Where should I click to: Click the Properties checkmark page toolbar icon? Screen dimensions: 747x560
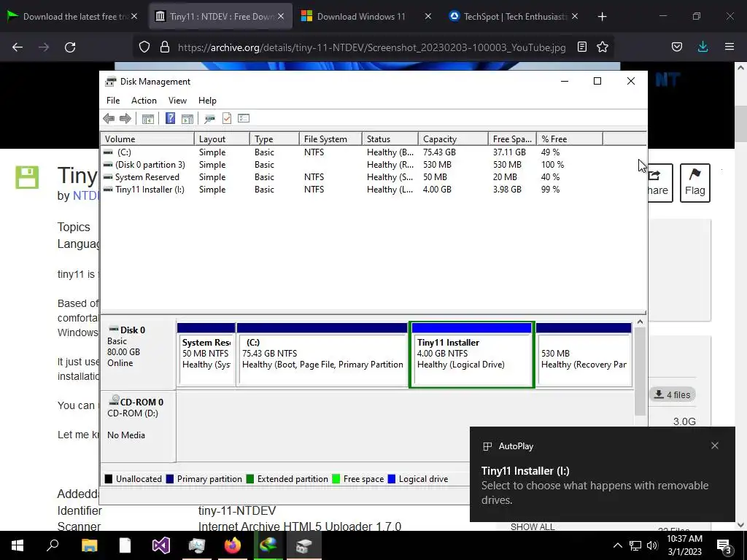point(227,119)
